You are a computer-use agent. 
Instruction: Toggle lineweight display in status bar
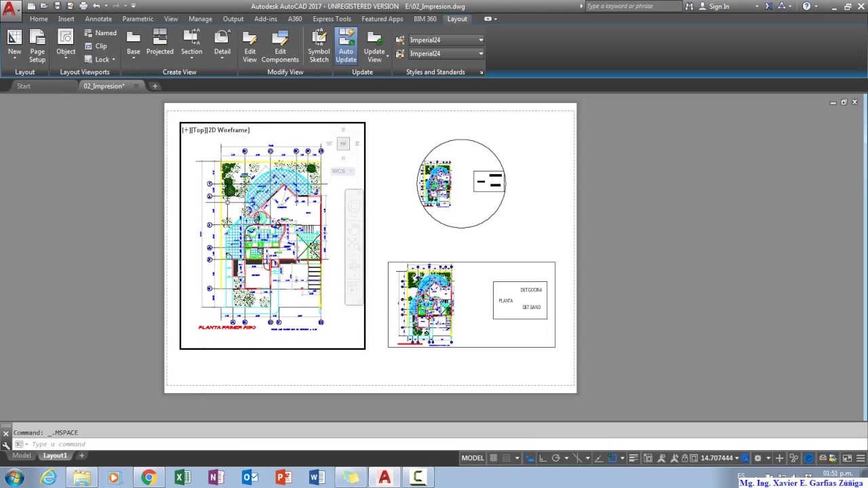tap(633, 458)
